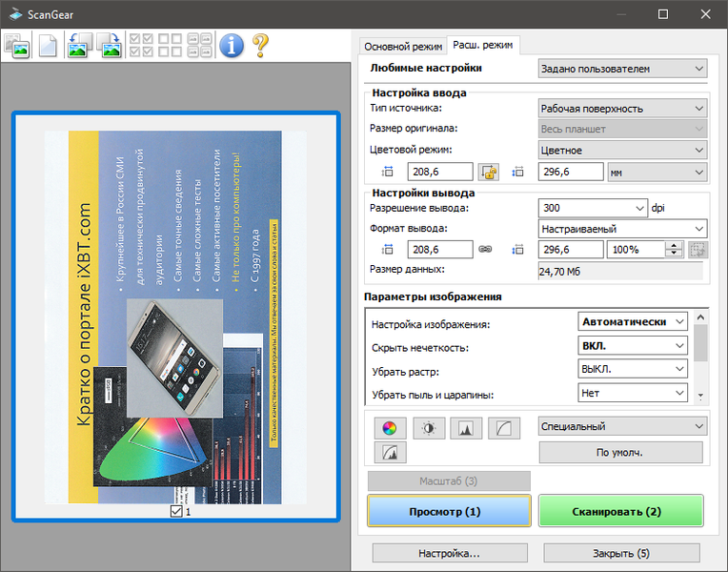Click the green Сканировать (2) button

pos(620,511)
